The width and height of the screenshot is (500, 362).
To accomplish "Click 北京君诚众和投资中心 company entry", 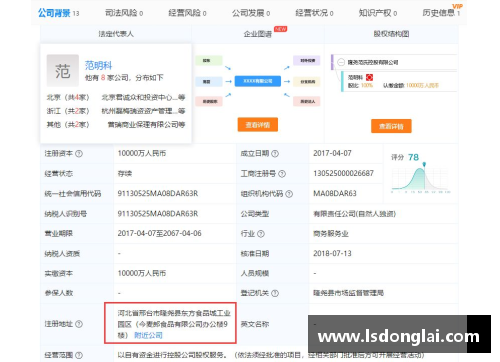I will pyautogui.click(x=143, y=97).
